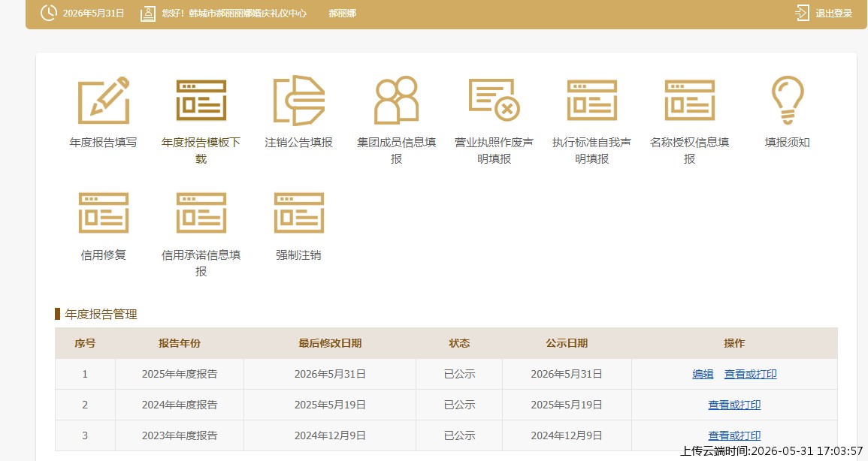
Task: Click the 填报须知 lightbulb icon
Action: coord(787,100)
